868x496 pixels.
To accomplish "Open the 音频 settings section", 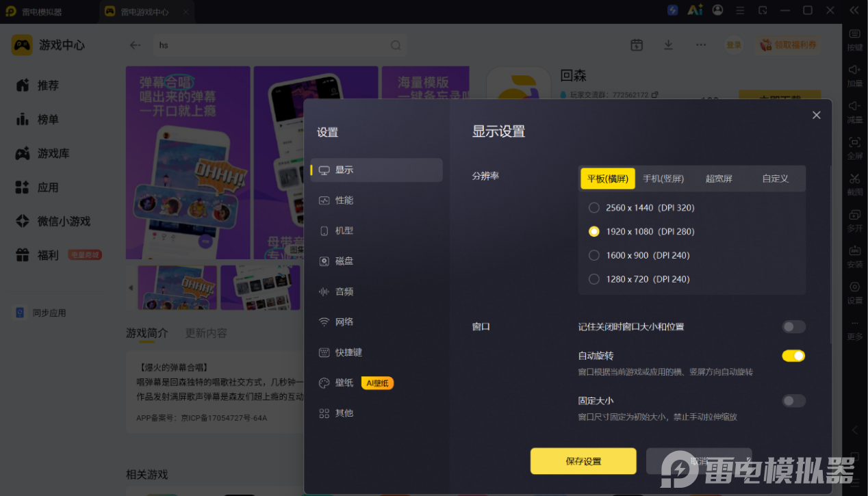I will [376, 291].
